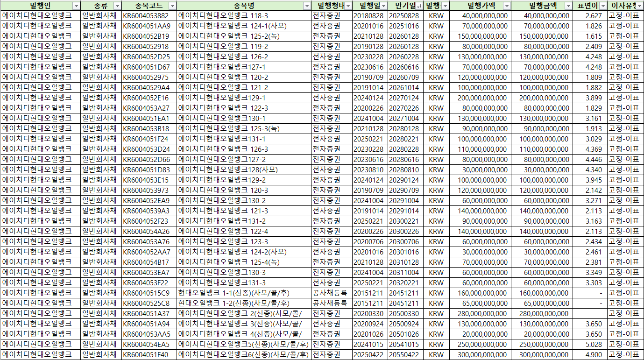Open the 발행금액 column filter dropdown

[567, 6]
